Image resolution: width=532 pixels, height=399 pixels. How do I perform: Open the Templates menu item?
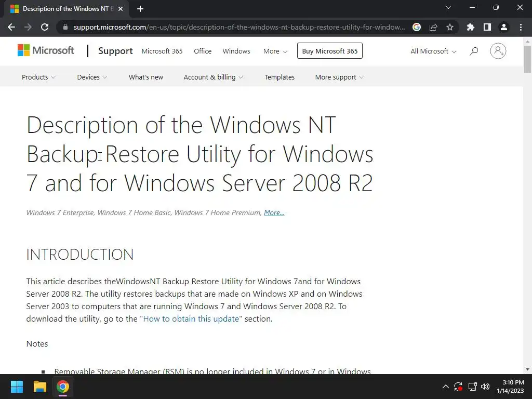pos(279,77)
